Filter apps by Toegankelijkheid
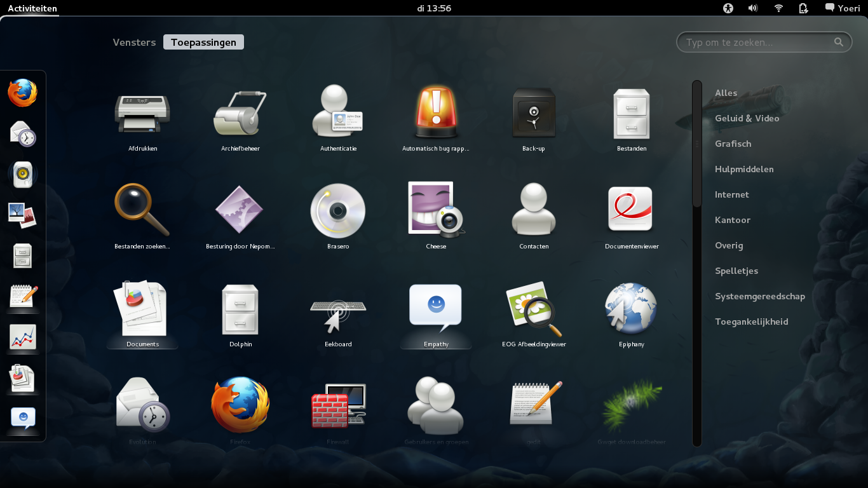The height and width of the screenshot is (488, 868). click(x=752, y=322)
